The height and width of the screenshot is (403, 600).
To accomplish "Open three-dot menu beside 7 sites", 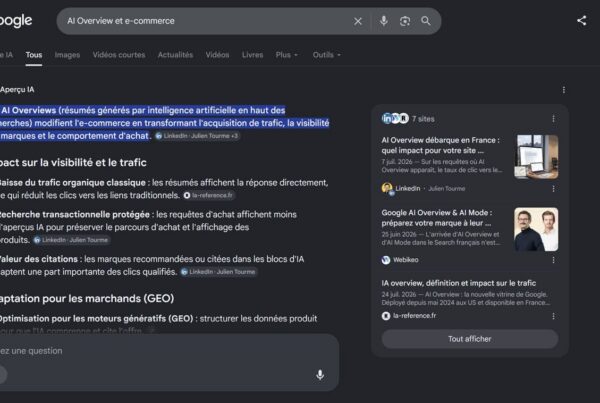I will point(553,119).
